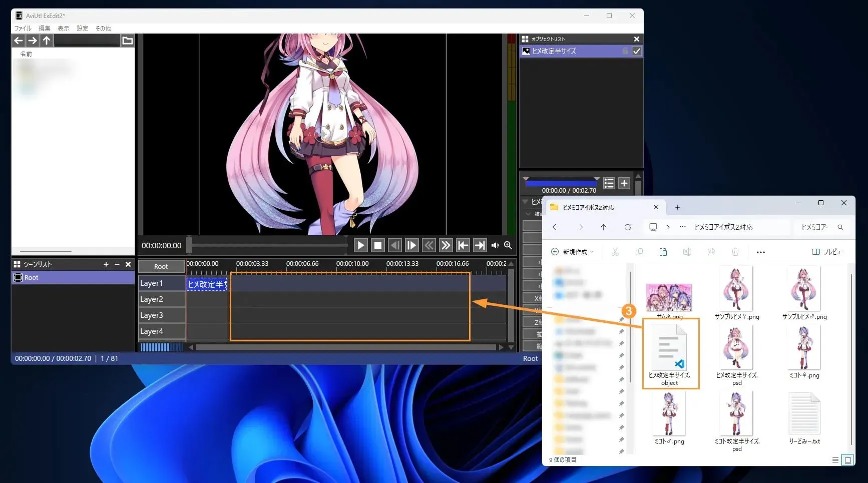This screenshot has width=868, height=483.
Task: Close the object list panel
Action: (637, 39)
